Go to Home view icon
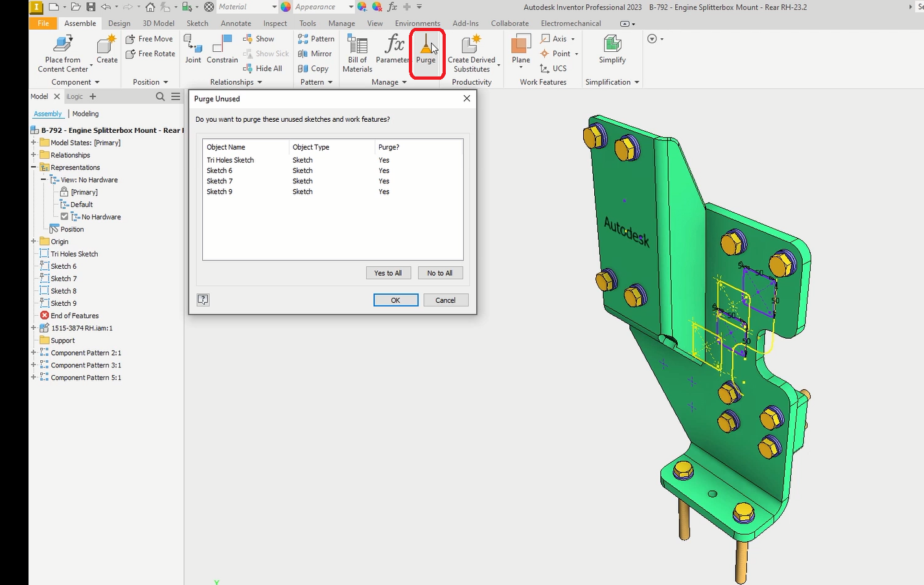The image size is (924, 585). pos(150,7)
